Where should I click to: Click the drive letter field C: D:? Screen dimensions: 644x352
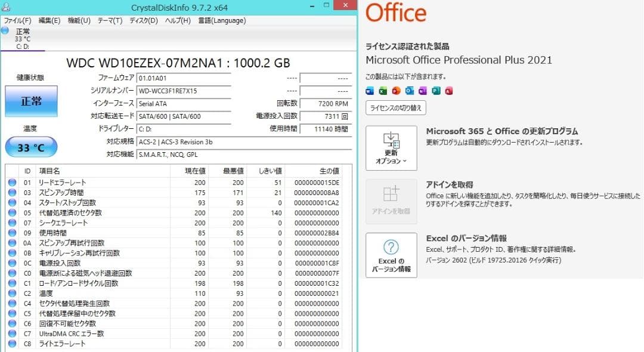[184, 129]
